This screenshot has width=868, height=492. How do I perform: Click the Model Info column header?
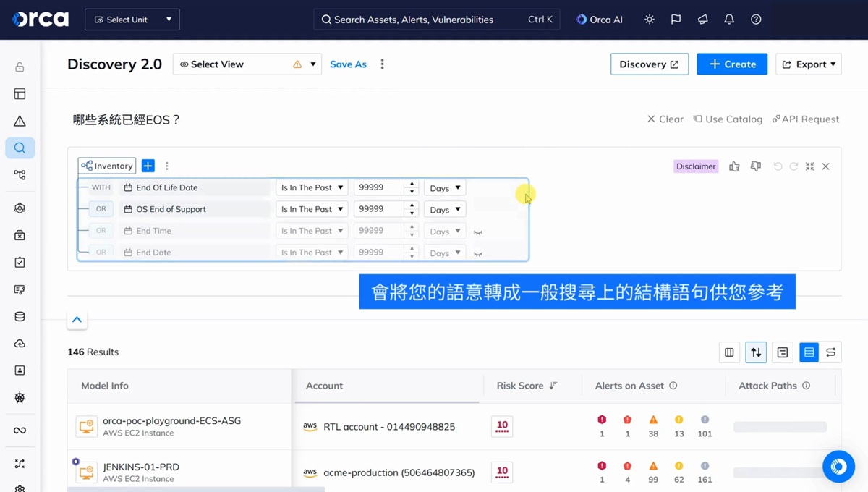tap(105, 386)
